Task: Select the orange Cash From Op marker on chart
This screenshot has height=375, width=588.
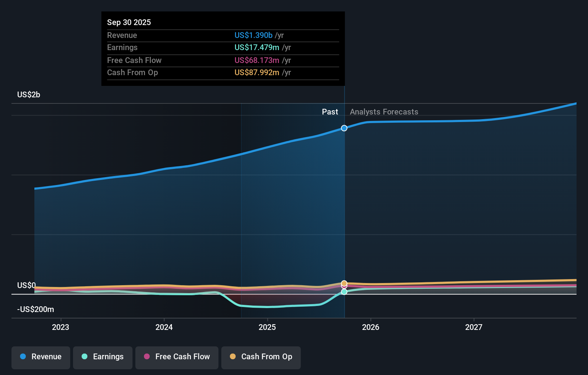Action: pyautogui.click(x=344, y=283)
